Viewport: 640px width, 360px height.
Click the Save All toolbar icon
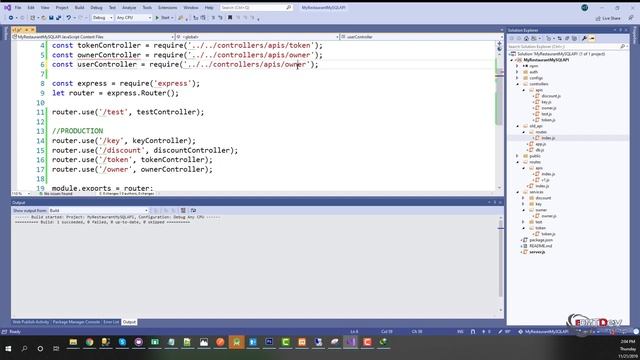(x=59, y=18)
